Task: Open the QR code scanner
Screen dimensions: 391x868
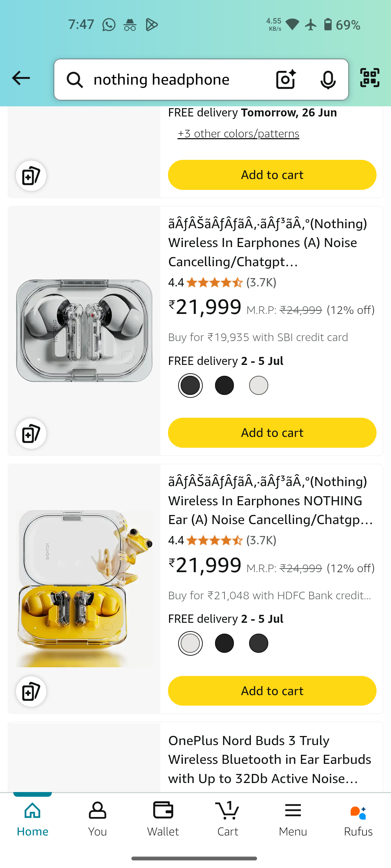Action: pos(370,78)
